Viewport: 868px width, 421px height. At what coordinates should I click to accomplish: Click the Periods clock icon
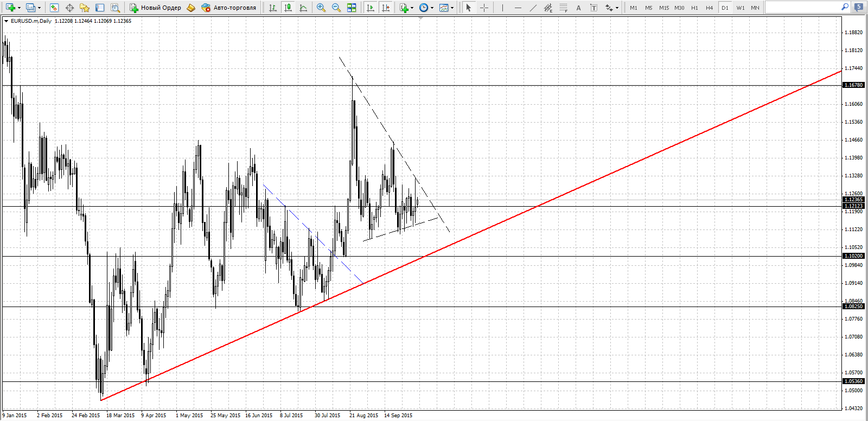[x=424, y=8]
